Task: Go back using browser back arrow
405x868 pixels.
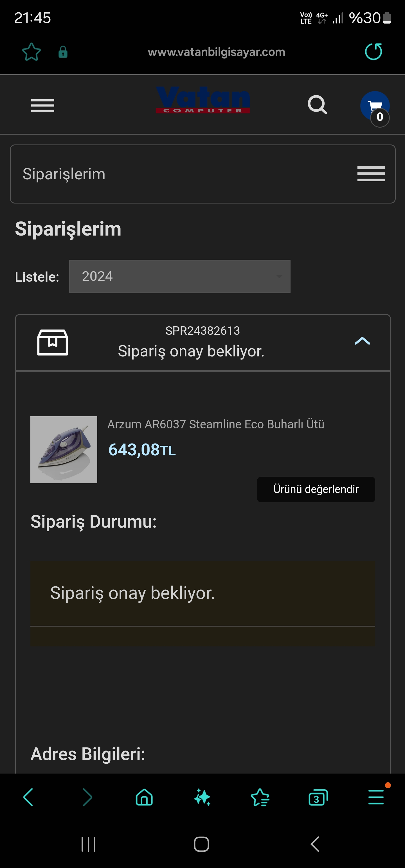Action: (28, 797)
